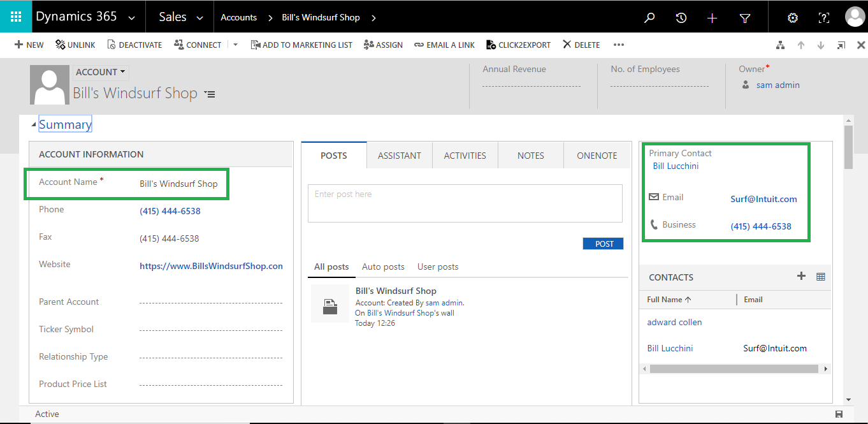Click the save icon in status bar

point(839,414)
